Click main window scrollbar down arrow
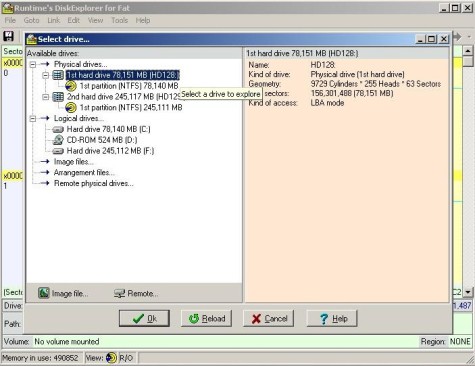475x366 pixels. coord(468,292)
